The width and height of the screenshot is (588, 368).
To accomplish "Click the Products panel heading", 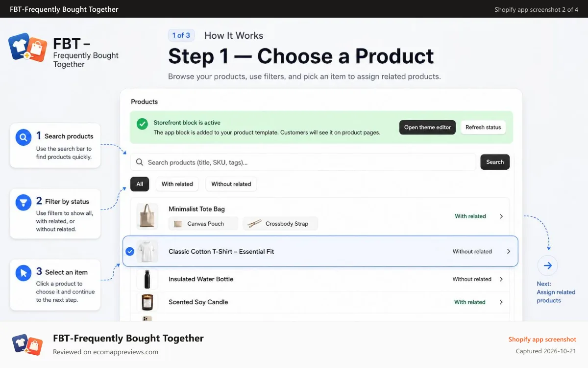I will (x=145, y=102).
